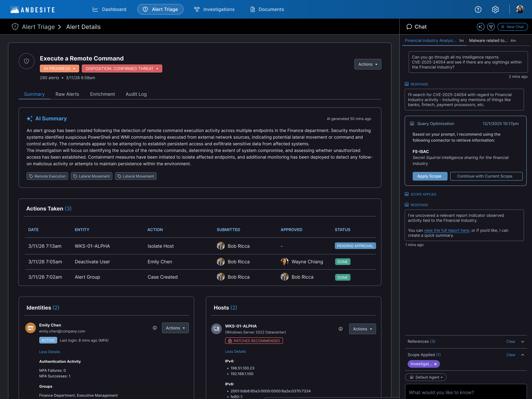Open Disposition: Confirmed Threat dropdown
This screenshot has width=532, height=399.
(x=122, y=68)
